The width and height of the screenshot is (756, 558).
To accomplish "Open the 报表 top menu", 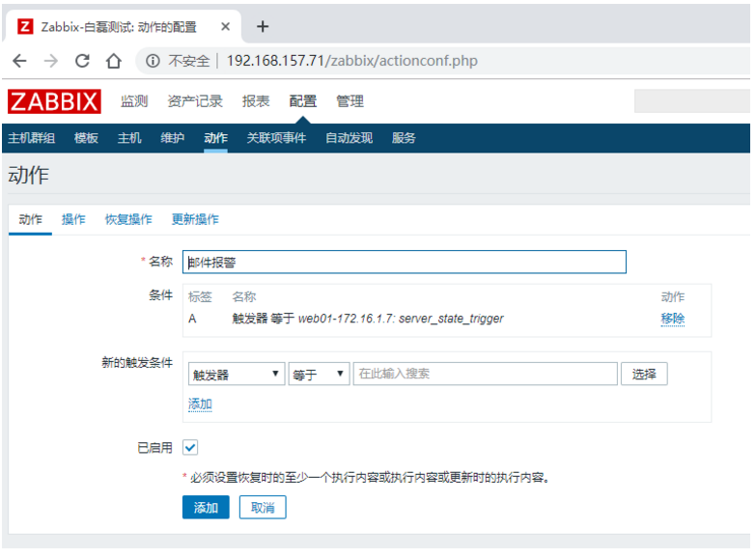I will click(x=256, y=101).
